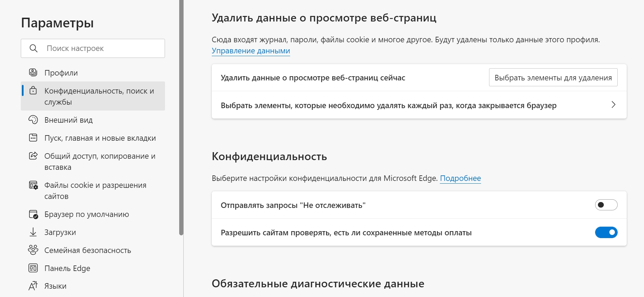
Task: Click the cookies and site permissions icon
Action: tap(33, 185)
